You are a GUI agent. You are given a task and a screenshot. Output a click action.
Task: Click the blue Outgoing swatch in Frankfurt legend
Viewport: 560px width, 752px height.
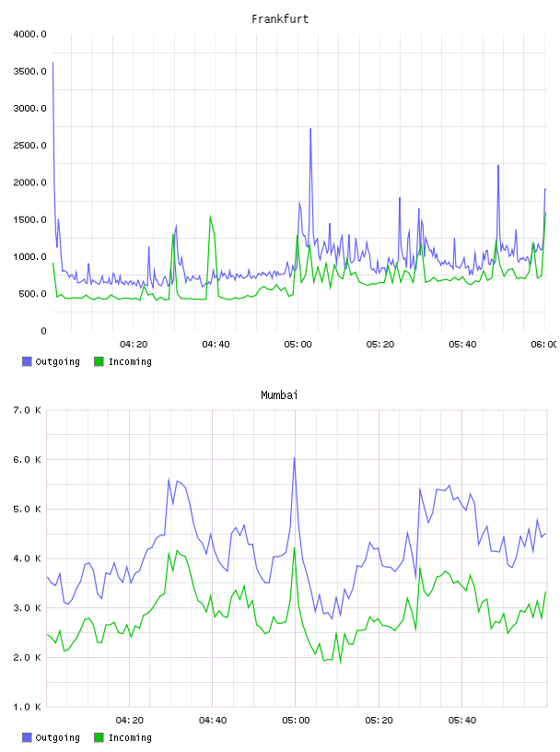[x=27, y=361]
